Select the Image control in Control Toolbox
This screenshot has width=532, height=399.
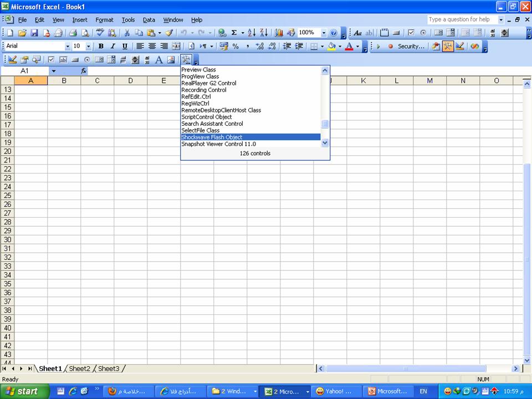point(171,60)
